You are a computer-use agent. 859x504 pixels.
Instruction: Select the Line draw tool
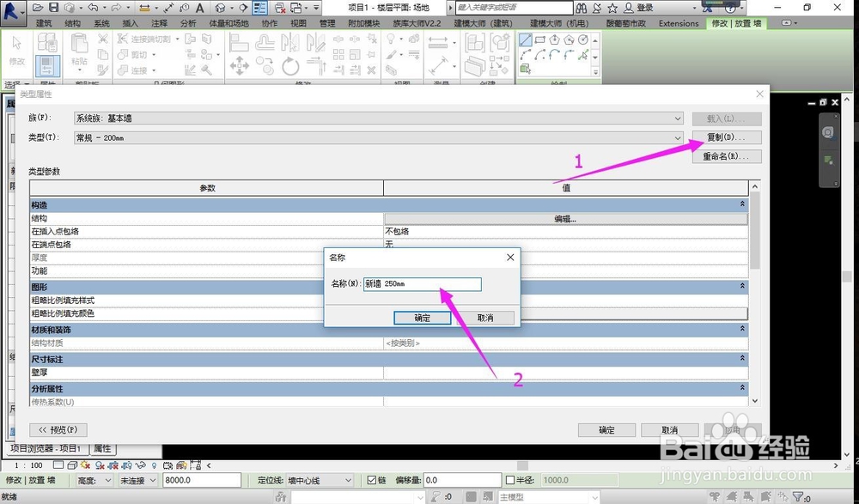coord(526,39)
